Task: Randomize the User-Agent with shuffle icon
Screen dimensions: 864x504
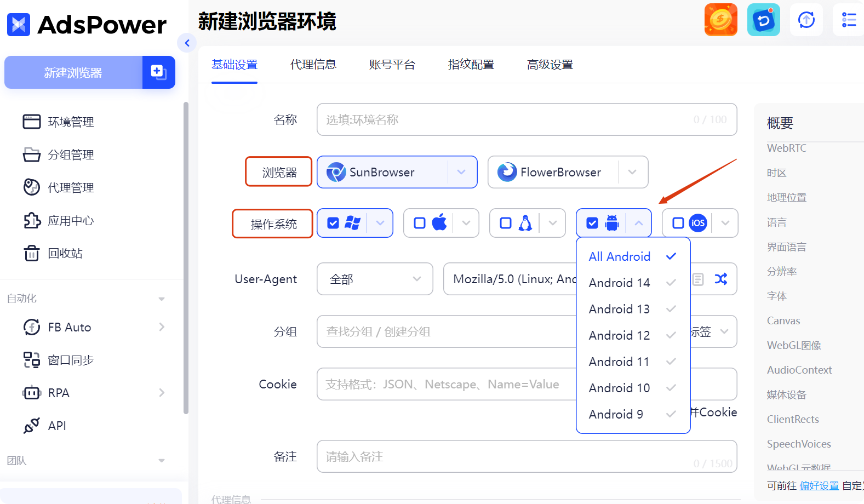Action: [x=721, y=279]
